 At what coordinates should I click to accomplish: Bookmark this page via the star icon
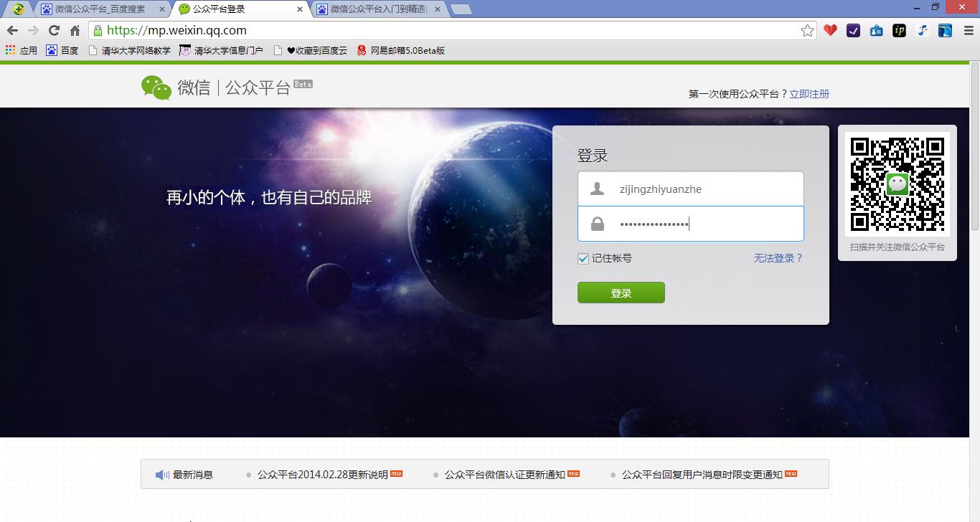[809, 30]
